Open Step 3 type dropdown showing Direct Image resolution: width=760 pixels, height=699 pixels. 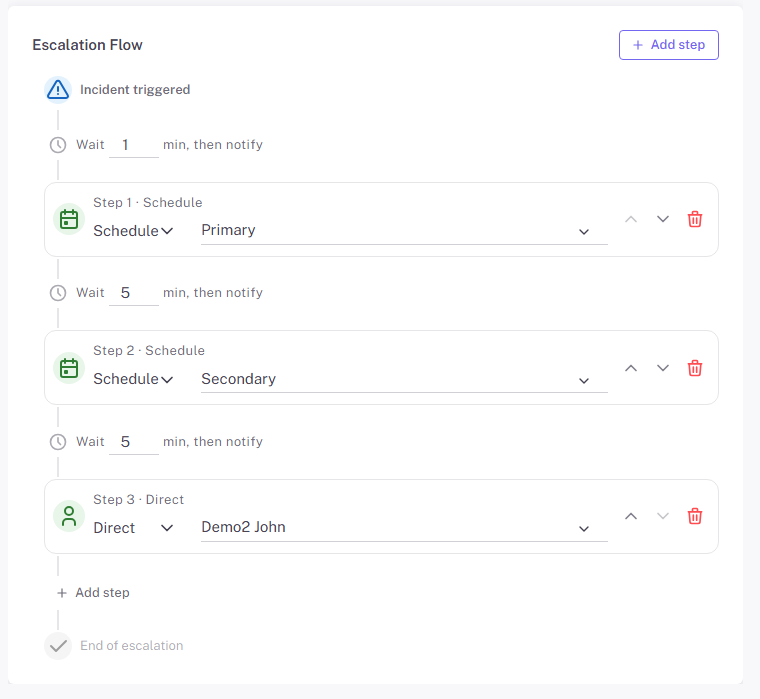133,528
